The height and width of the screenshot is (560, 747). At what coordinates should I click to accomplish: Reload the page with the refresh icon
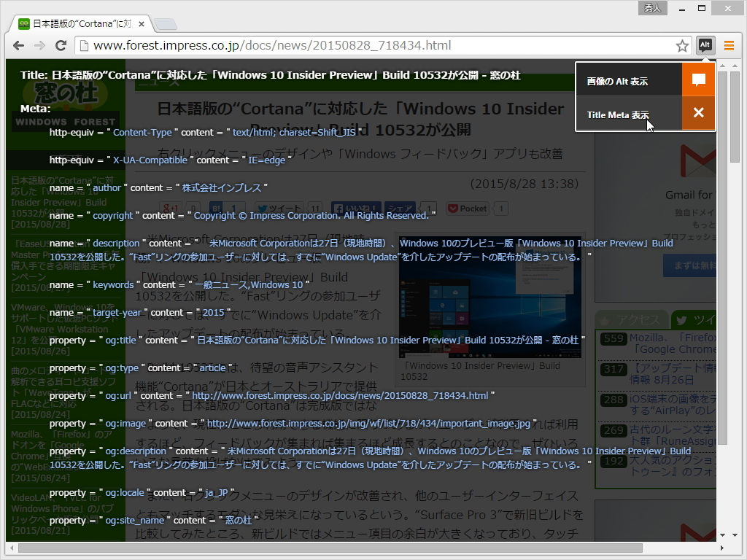61,45
